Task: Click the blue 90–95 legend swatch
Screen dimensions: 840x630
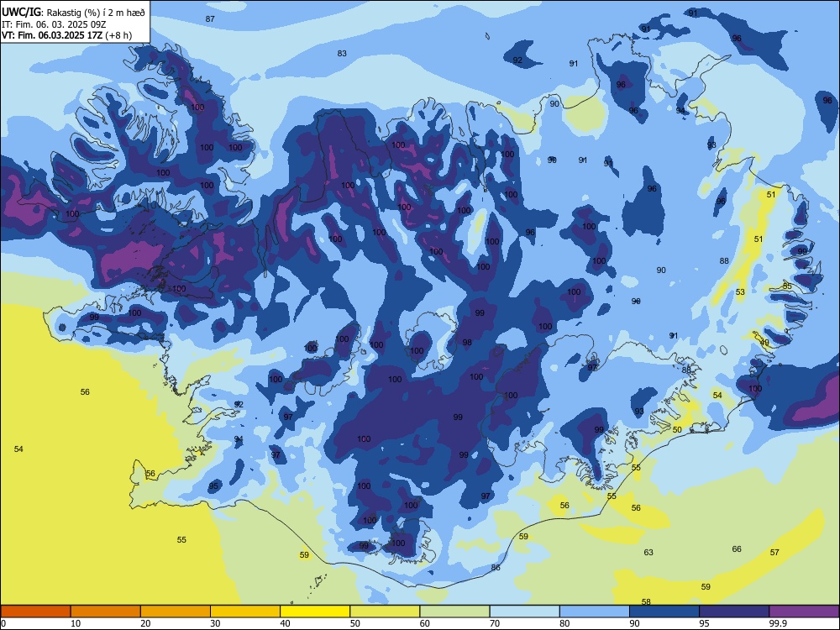Action: (664, 612)
